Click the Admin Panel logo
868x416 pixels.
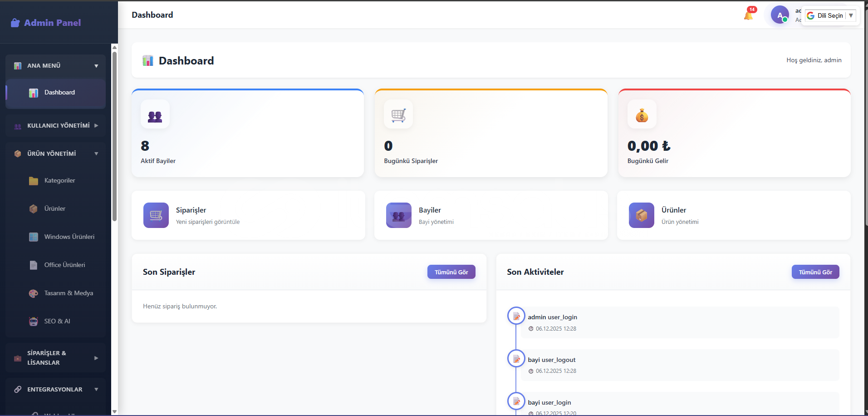pyautogui.click(x=46, y=23)
